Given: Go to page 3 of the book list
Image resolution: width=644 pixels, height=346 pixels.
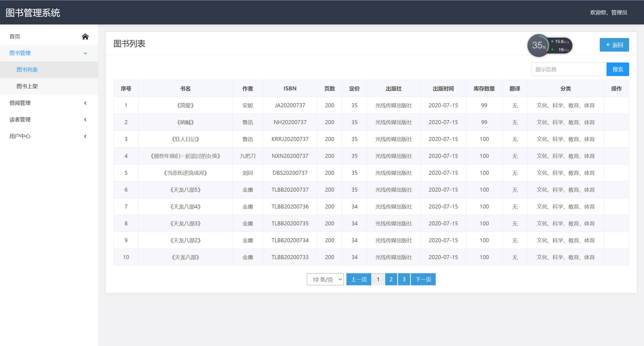Looking at the screenshot, I should 404,279.
